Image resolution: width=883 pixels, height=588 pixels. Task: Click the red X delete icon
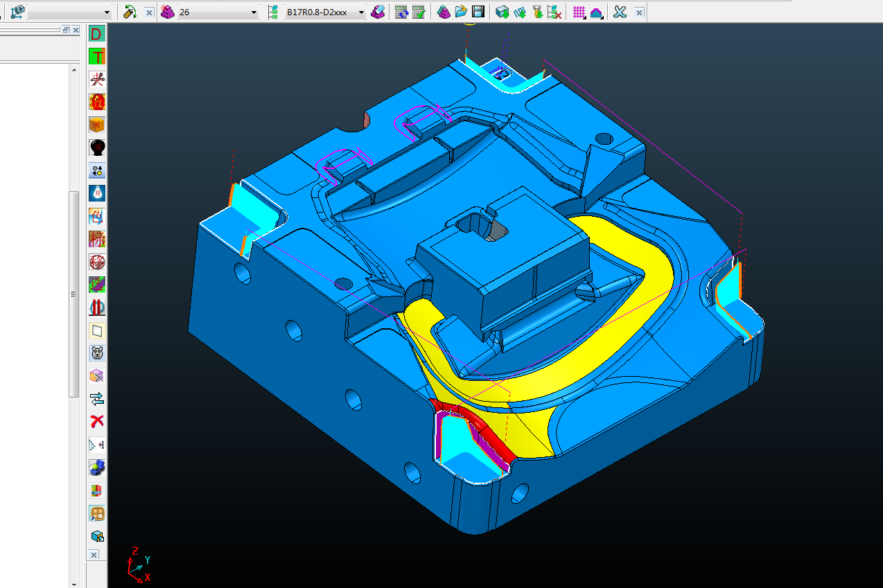(x=97, y=421)
